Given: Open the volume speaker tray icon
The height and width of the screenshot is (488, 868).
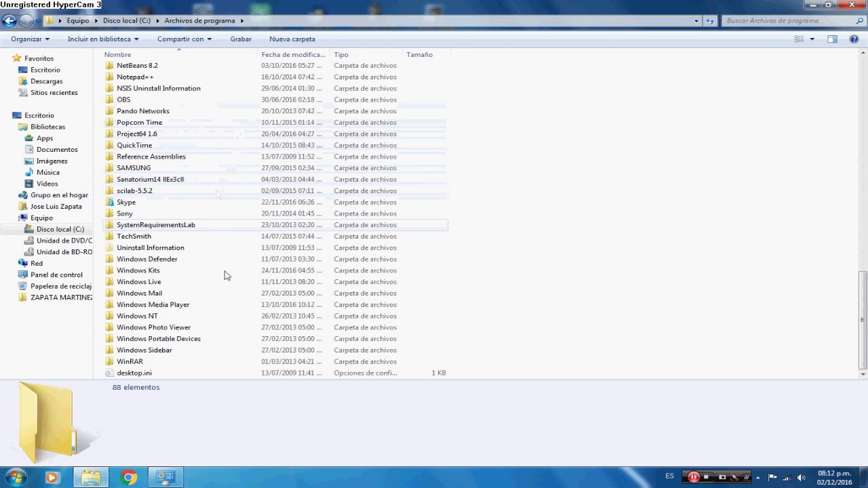Looking at the screenshot, I should tap(801, 477).
